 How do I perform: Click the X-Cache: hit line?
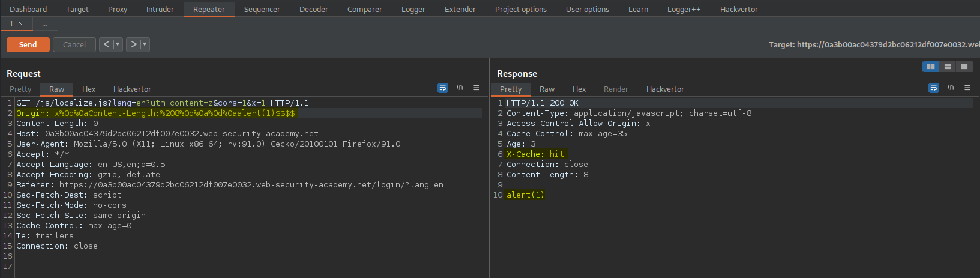(535, 154)
